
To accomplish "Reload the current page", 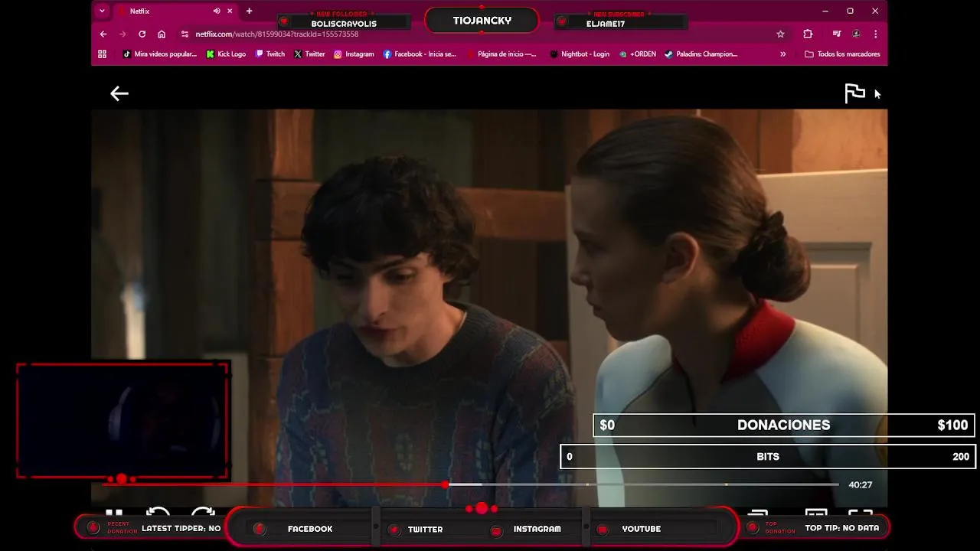I will pyautogui.click(x=142, y=34).
